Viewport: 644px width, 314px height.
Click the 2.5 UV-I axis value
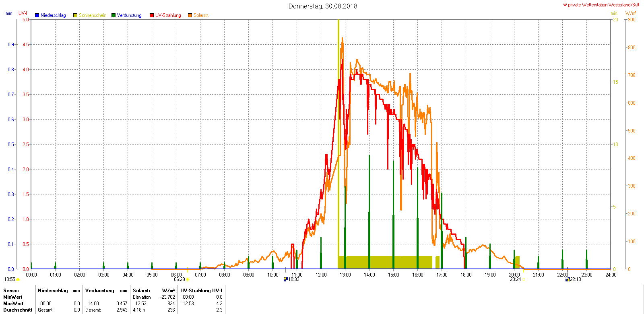26,145
